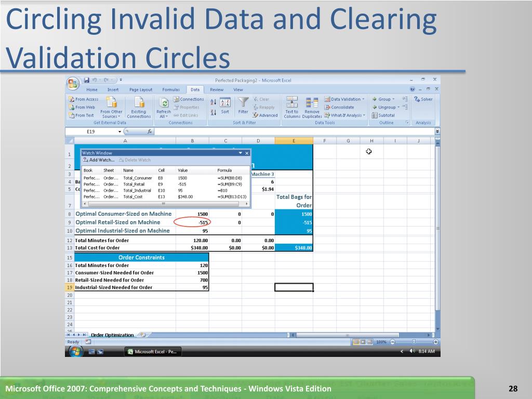The image size is (532, 399).
Task: Click the Hide Detail icon in Outline group
Action: tap(405, 107)
